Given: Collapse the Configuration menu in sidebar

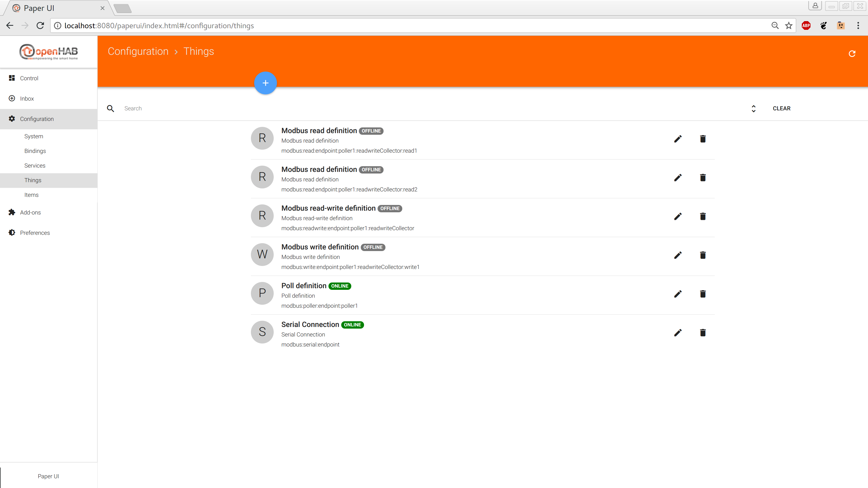Looking at the screenshot, I should 37,119.
